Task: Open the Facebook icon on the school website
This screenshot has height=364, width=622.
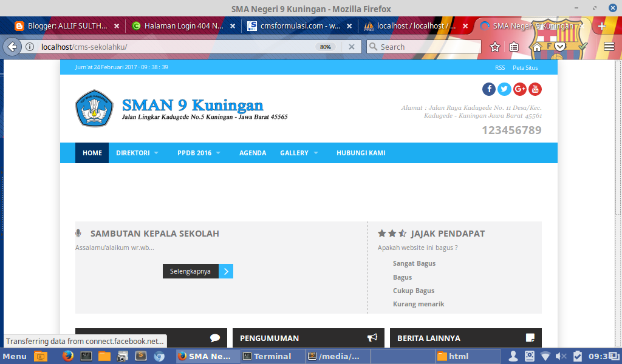Action: [x=489, y=89]
